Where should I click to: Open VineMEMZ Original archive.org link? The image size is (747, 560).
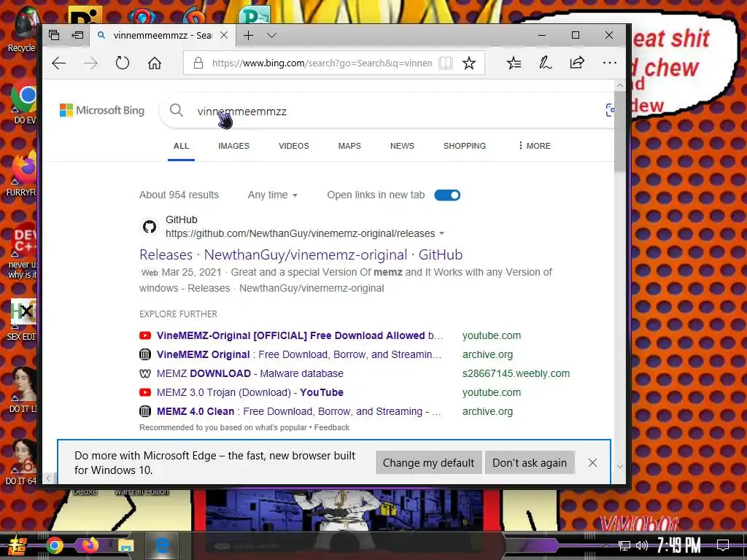click(298, 355)
